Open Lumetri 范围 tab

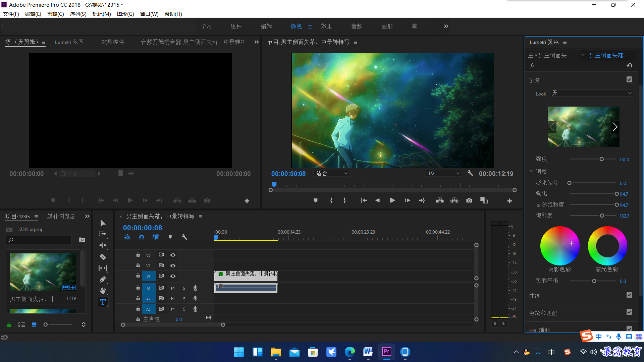coord(69,42)
